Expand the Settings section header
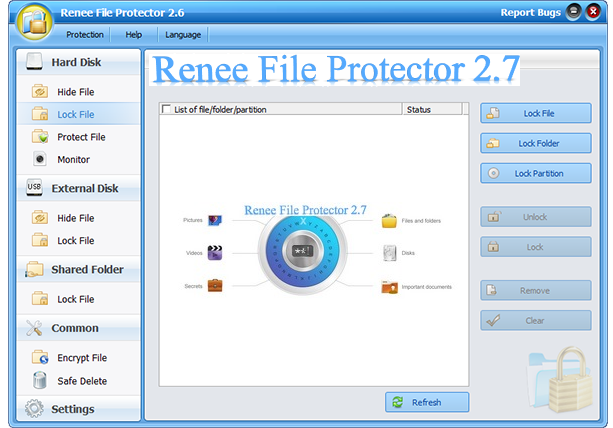 [x=79, y=409]
